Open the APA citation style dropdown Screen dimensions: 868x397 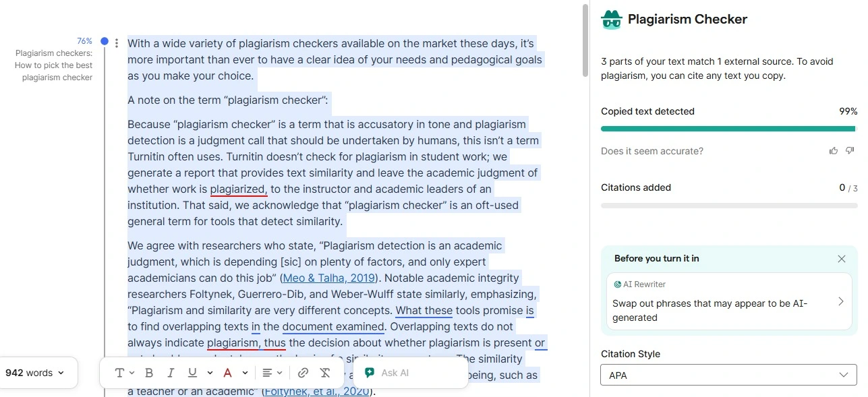pos(728,375)
